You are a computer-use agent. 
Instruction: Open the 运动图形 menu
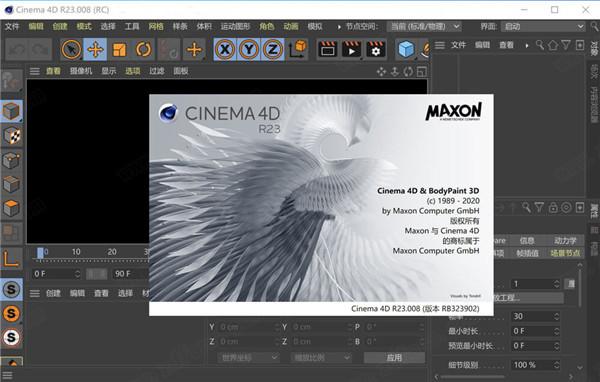235,26
